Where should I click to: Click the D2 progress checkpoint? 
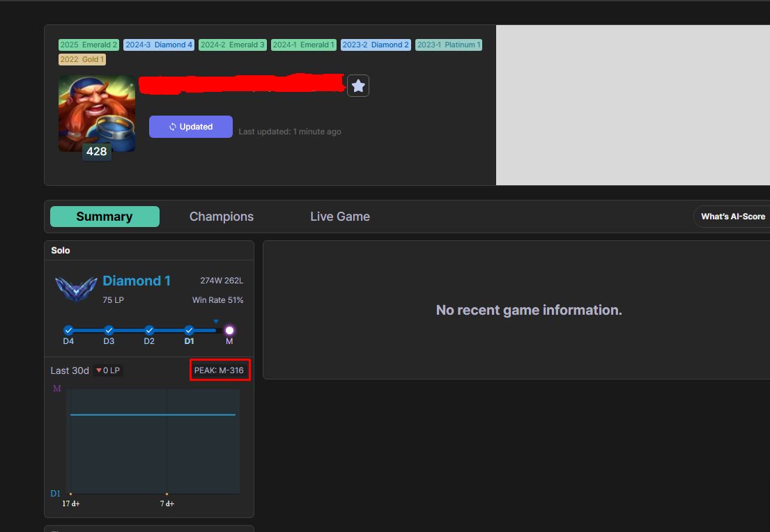149,330
